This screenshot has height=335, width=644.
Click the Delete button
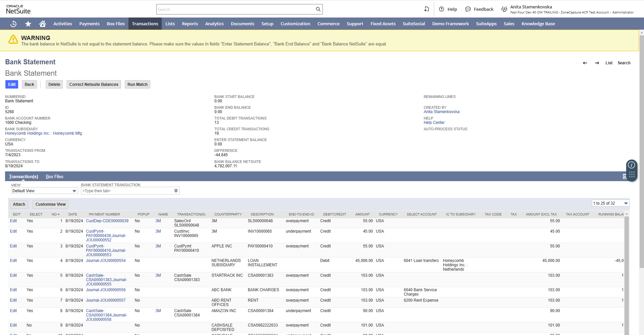[x=54, y=85]
